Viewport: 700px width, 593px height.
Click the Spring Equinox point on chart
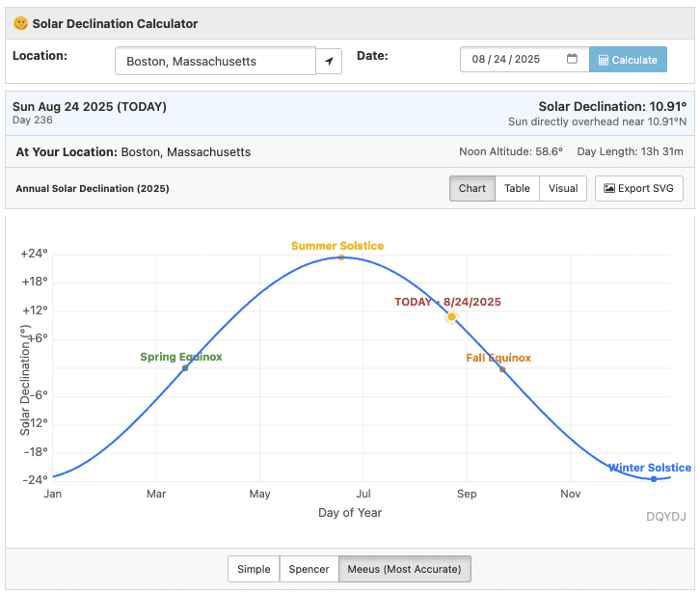click(x=185, y=367)
